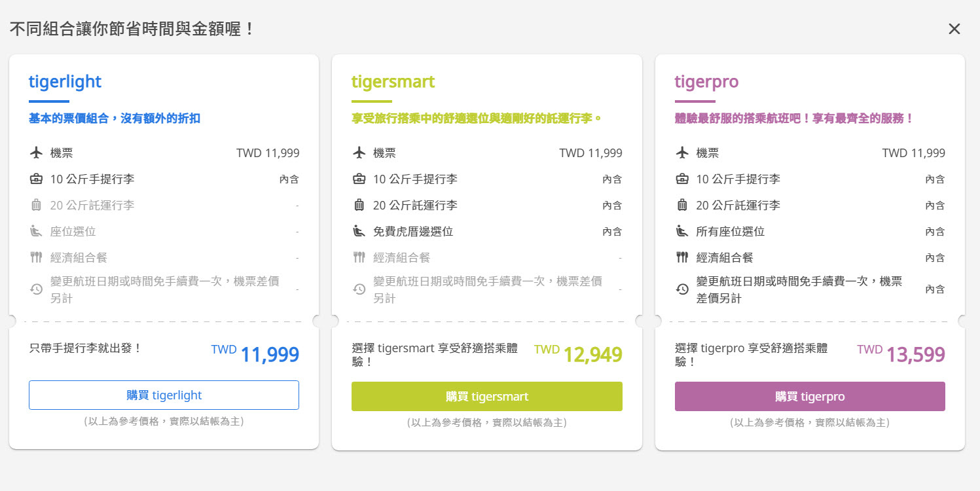Image resolution: width=980 pixels, height=491 pixels.
Task: Click the seat selection icon in tigerlight card
Action: (x=36, y=231)
